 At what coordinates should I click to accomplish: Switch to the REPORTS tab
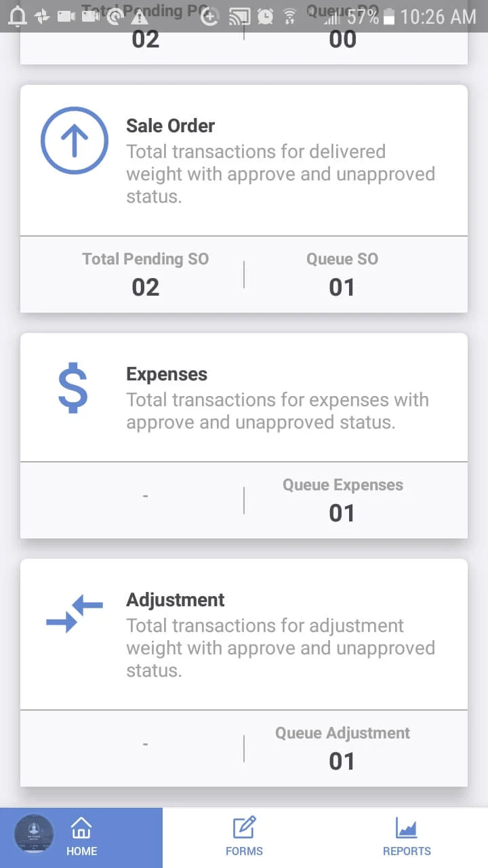coord(407,850)
